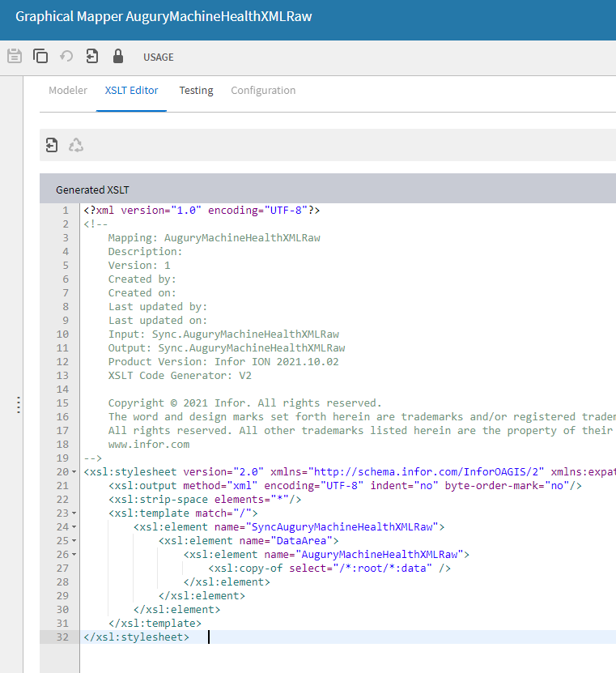Click the Duplicate copy icon in toolbar
616x673 pixels.
click(40, 56)
